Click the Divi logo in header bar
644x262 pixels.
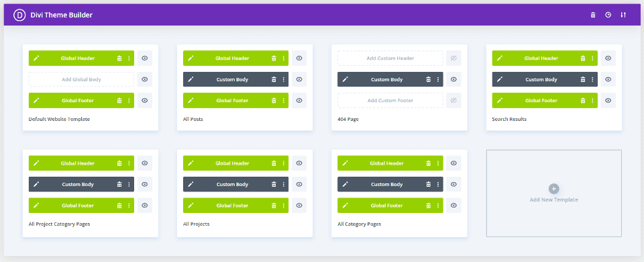click(x=19, y=15)
